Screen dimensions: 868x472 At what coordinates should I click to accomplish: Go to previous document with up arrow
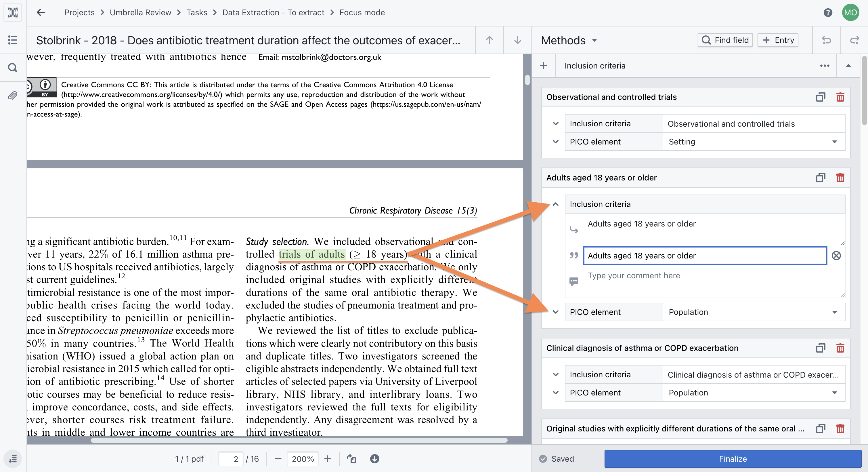[489, 40]
